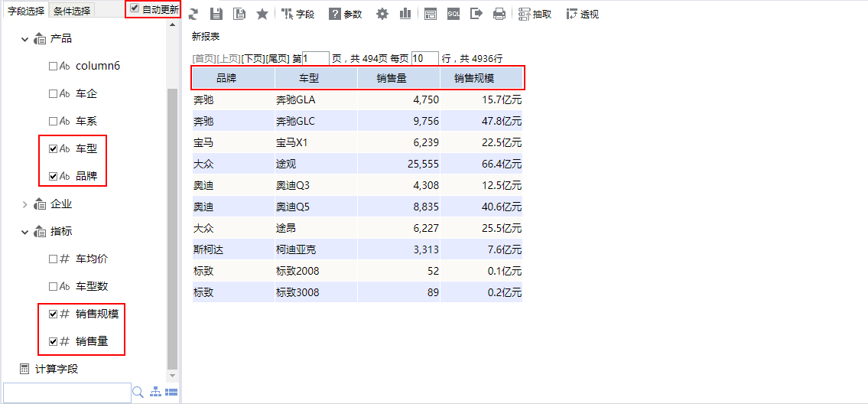The image size is (868, 404).
Task: Switch to hierarchy tree view icon
Action: coord(156,393)
